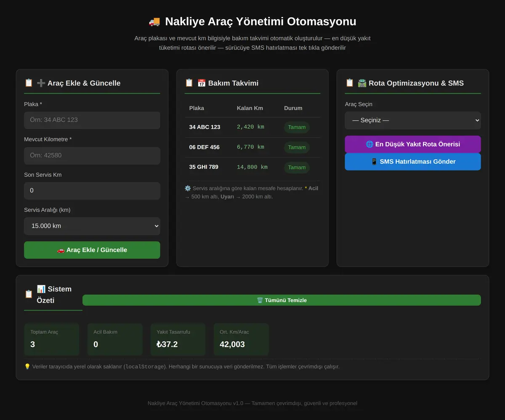Expand the Araç Seçin vehicle selector
505x420 pixels.
(413, 120)
